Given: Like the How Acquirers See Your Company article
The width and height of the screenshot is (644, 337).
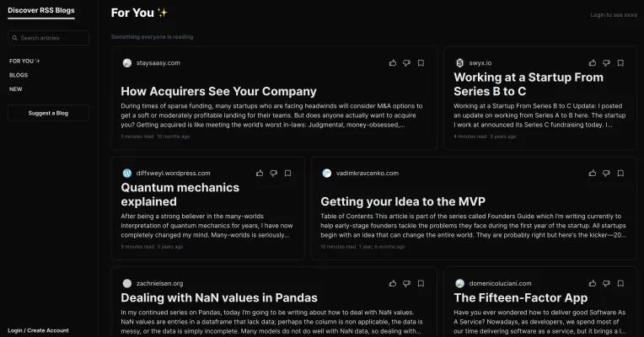Looking at the screenshot, I should coord(393,63).
